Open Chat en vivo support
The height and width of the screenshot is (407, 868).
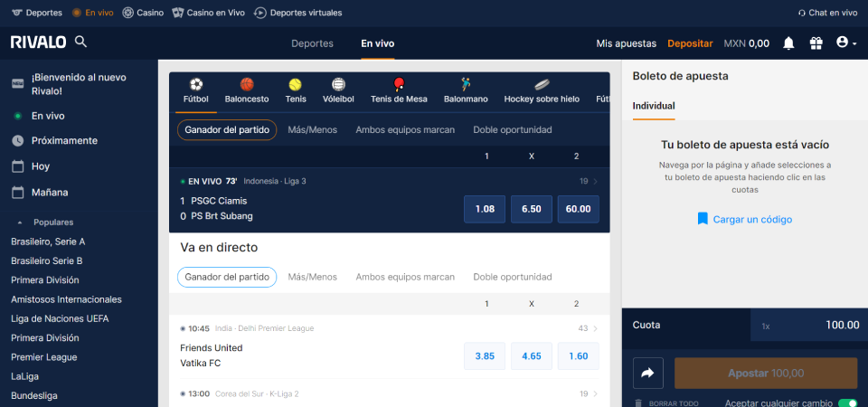(827, 13)
